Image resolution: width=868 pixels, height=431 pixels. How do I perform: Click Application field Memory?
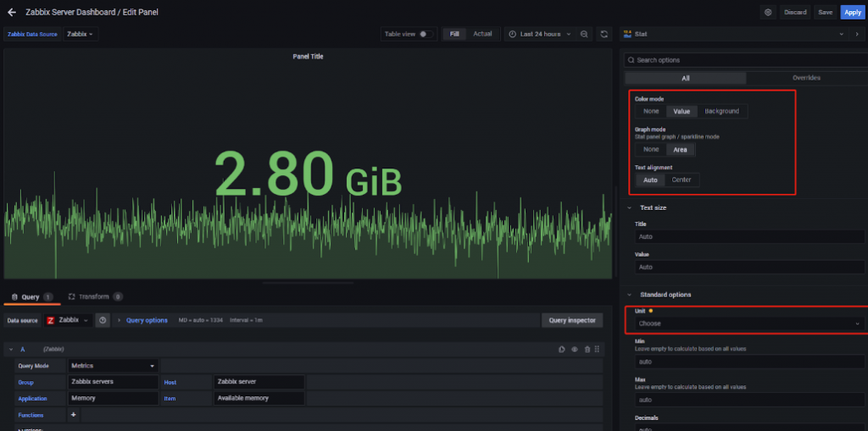113,398
